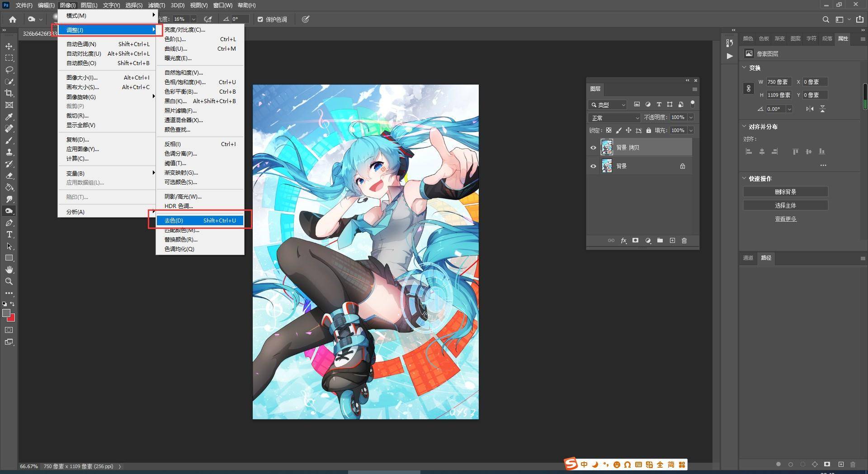Click the delete layer trash icon
The width and height of the screenshot is (868, 474).
tap(684, 241)
